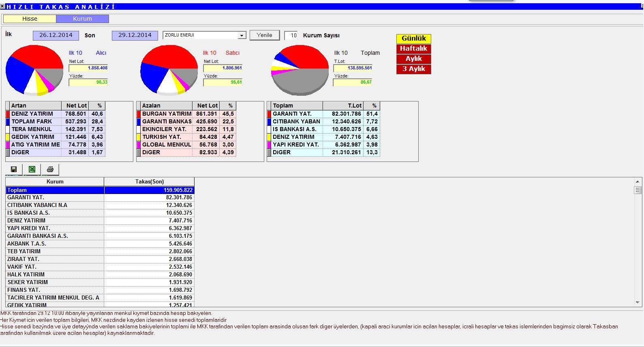Click the İlk date field 26.12.2014

56,35
